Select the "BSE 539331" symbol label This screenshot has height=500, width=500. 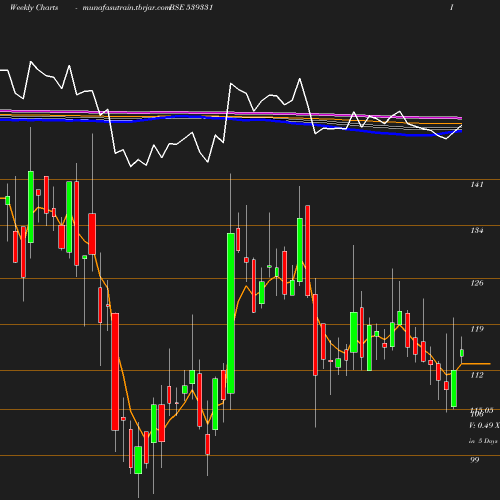(191, 7)
